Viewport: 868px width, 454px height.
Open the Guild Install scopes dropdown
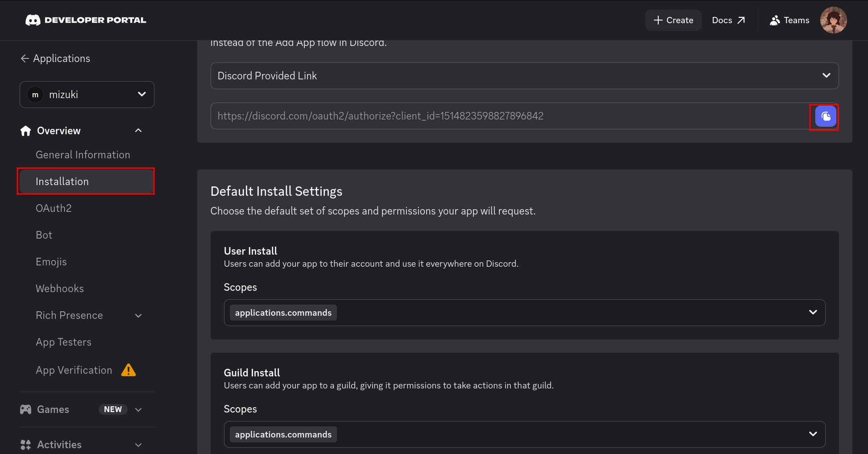pos(524,434)
